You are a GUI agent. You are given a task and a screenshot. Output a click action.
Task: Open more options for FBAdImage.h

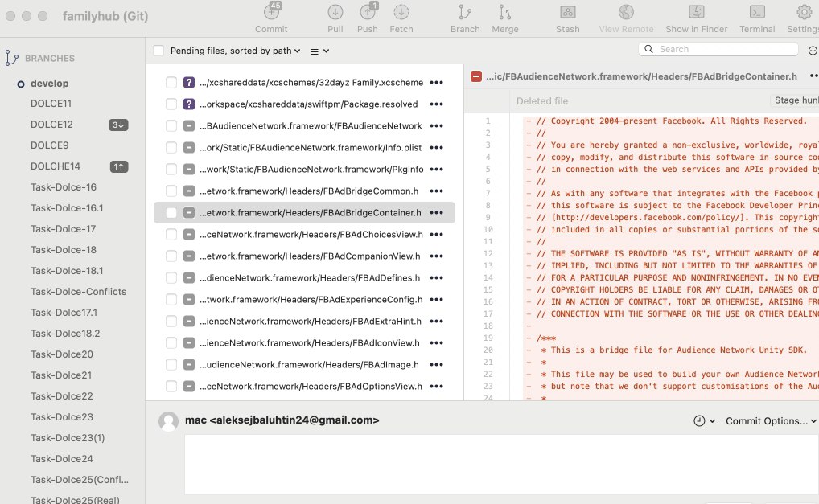tap(436, 365)
